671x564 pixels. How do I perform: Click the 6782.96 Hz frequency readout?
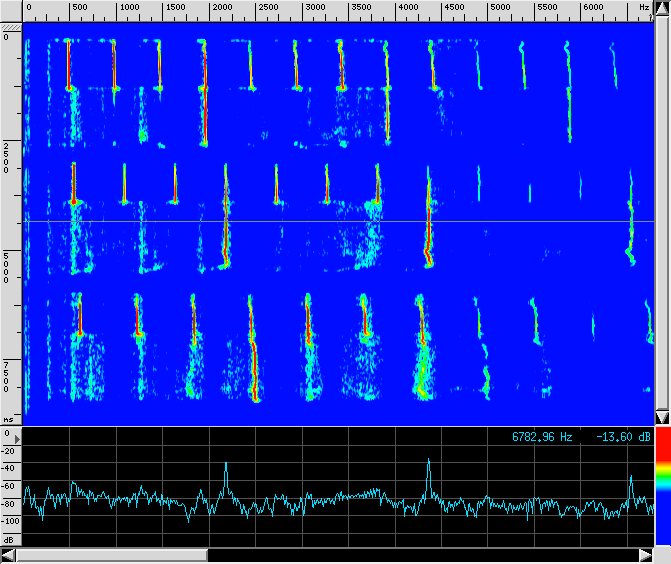tap(541, 437)
